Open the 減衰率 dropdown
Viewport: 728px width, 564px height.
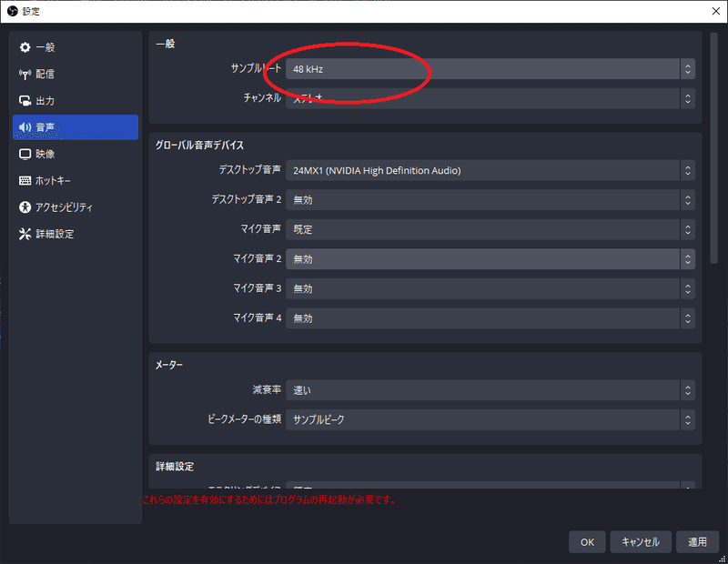pos(490,390)
